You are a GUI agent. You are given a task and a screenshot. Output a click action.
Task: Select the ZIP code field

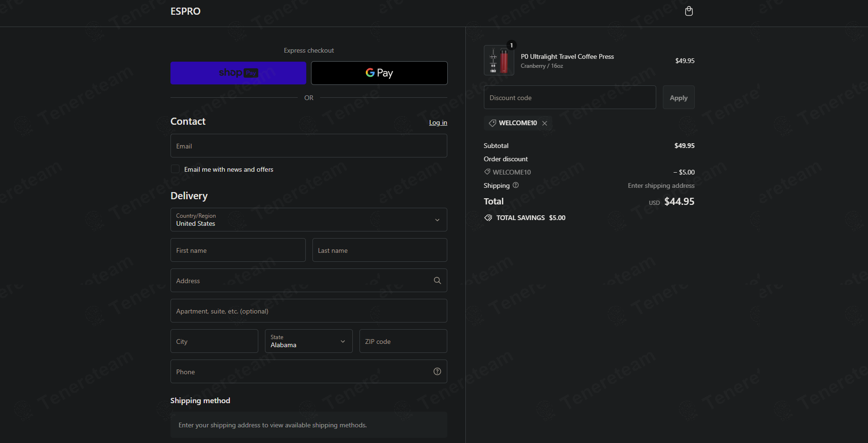click(403, 341)
